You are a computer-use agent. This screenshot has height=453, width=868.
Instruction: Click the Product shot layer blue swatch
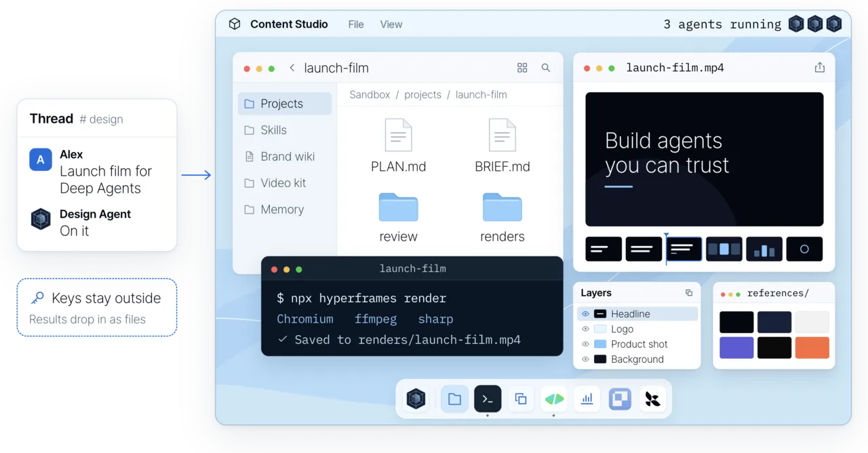[x=600, y=344]
